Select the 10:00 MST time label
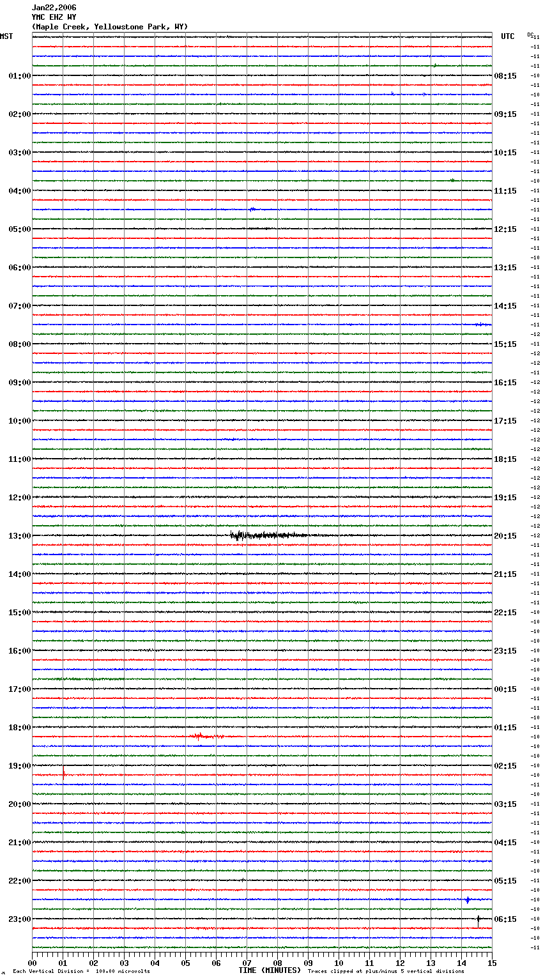Image resolution: width=543 pixels, height=980 pixels. click(x=19, y=421)
